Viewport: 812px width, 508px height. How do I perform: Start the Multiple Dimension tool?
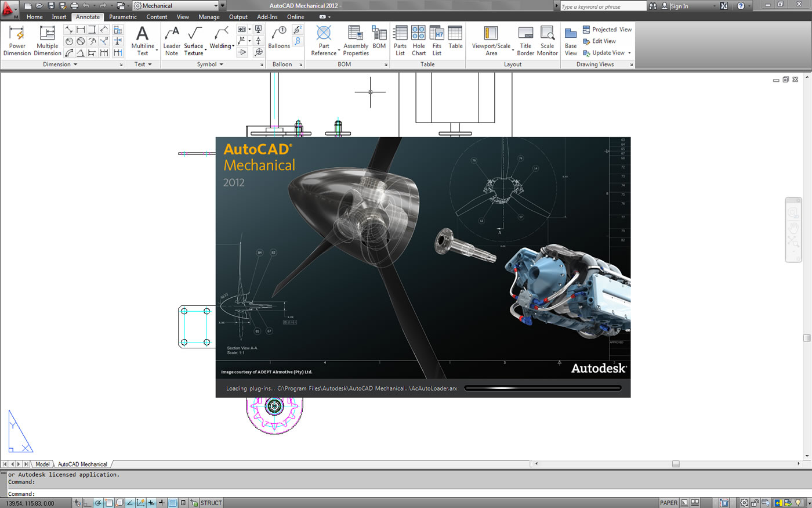pos(48,41)
